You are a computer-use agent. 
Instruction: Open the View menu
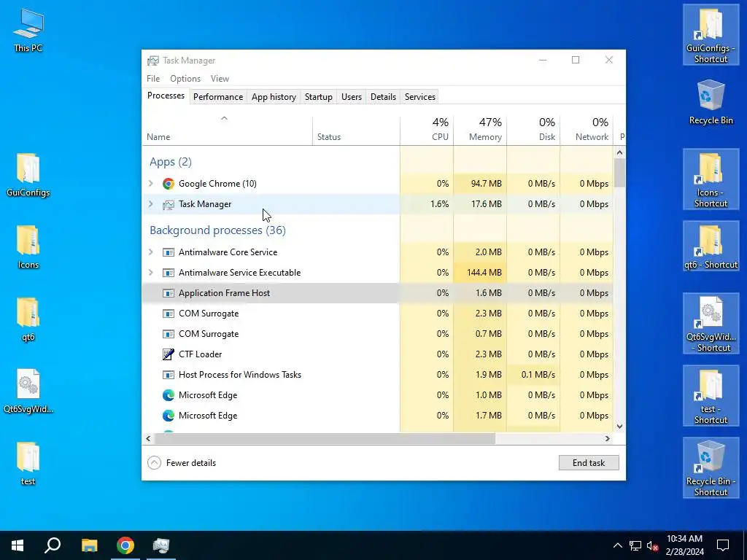(220, 79)
